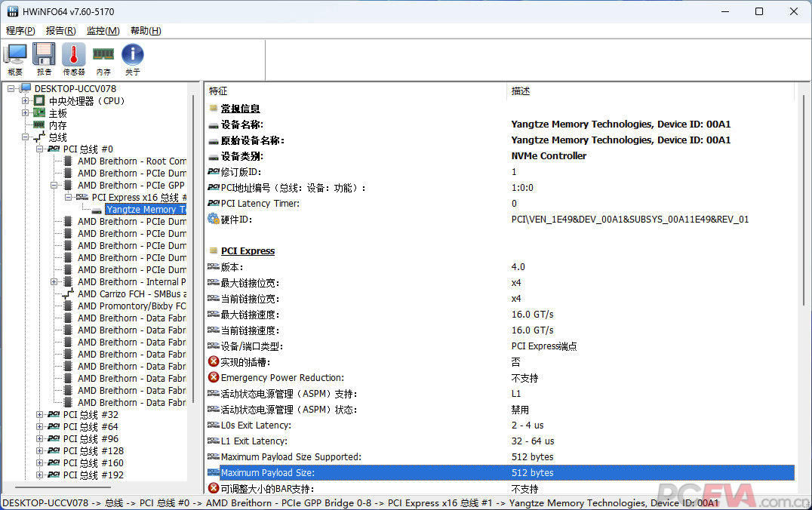
Task: Select the 活动状态电源管理 (ASPM) 状态 row
Action: pos(500,410)
